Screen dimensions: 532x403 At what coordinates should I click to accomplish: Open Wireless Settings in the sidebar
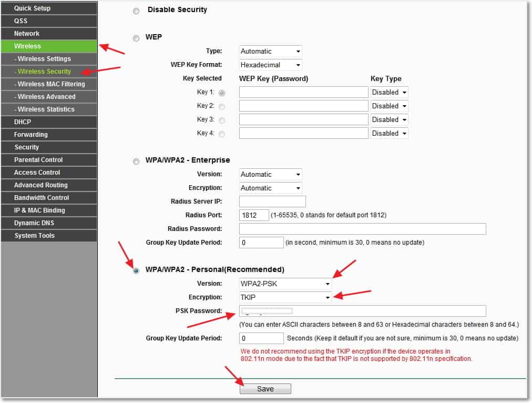[x=49, y=59]
